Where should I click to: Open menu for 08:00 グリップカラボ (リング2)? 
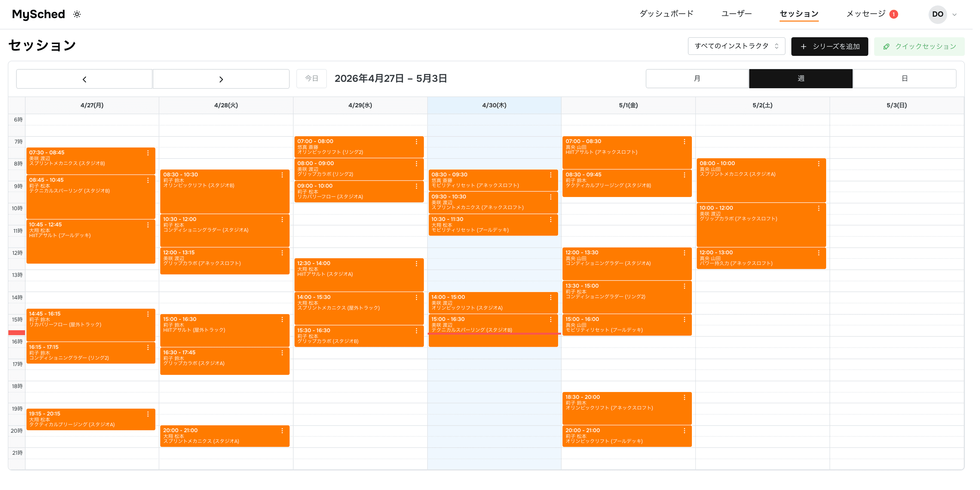coord(416,164)
